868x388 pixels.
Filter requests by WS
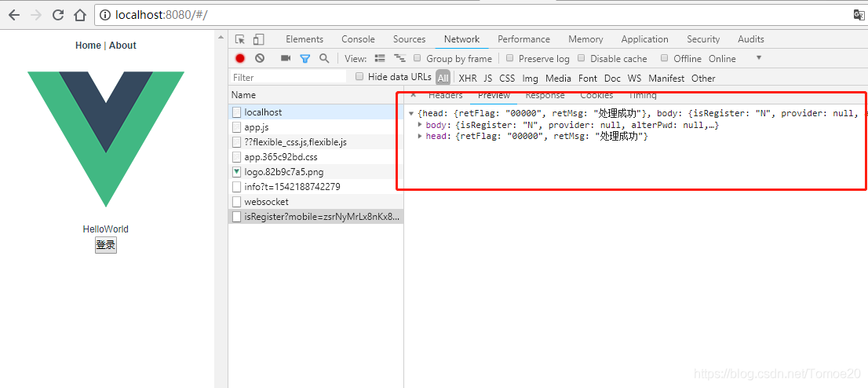(634, 79)
